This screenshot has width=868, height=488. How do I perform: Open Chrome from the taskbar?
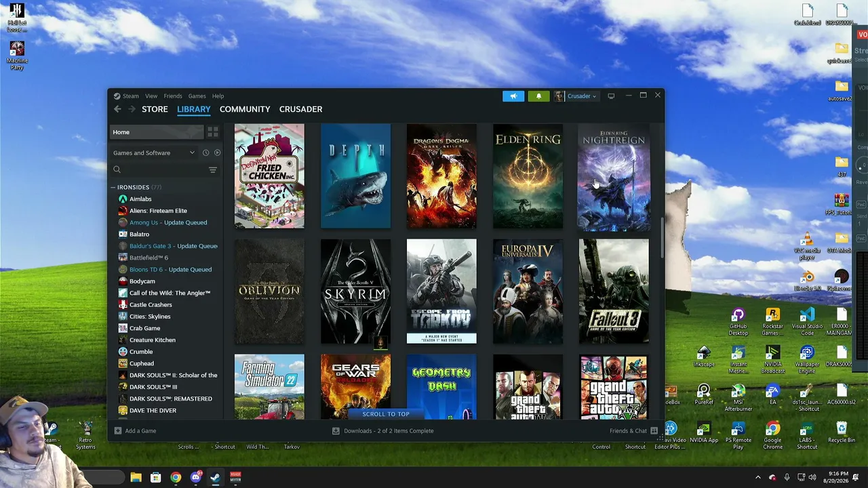pyautogui.click(x=176, y=477)
